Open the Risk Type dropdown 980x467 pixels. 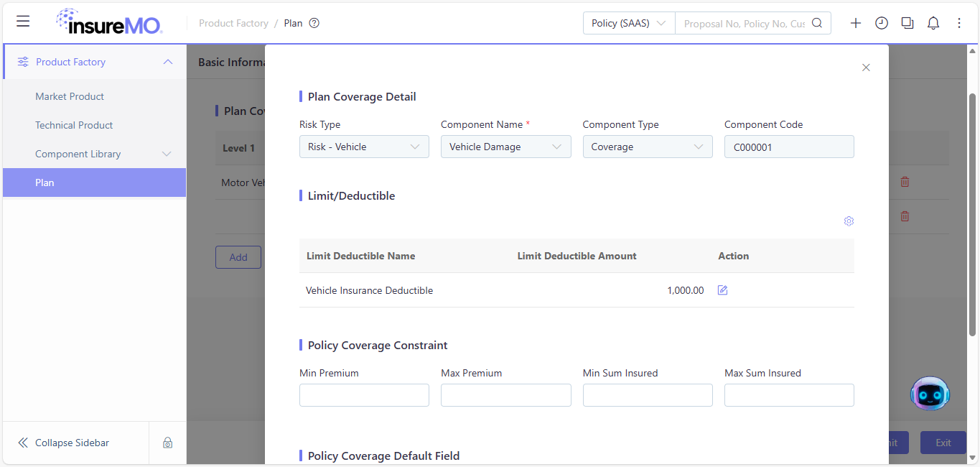[364, 147]
